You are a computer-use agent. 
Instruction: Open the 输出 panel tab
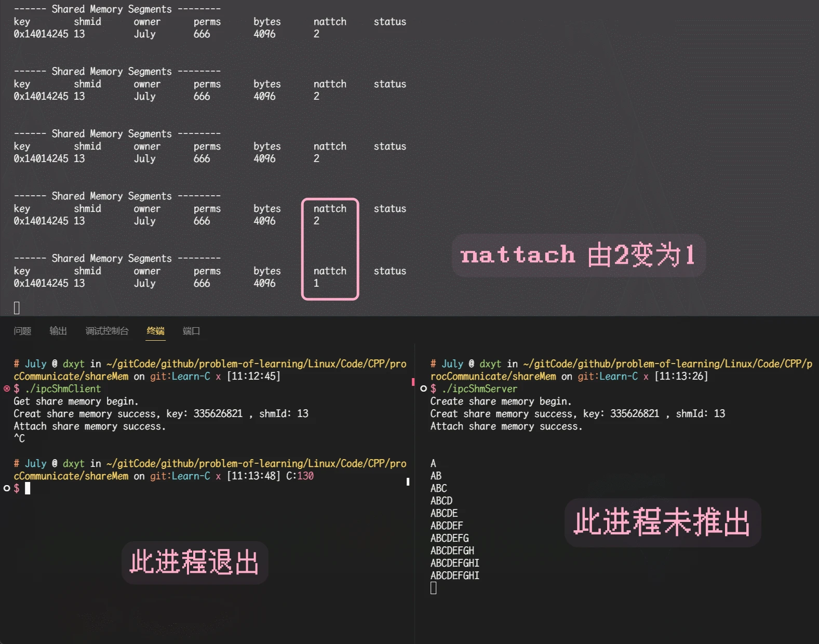[58, 331]
